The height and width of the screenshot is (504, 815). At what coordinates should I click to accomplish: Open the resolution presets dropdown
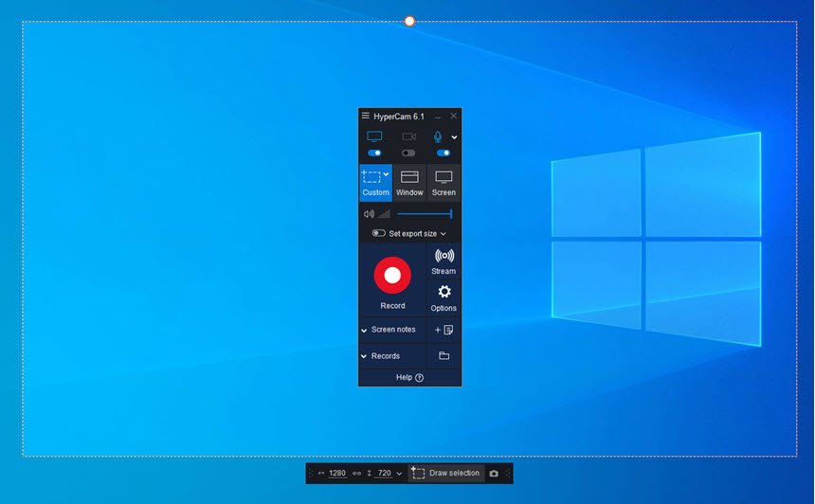(399, 474)
